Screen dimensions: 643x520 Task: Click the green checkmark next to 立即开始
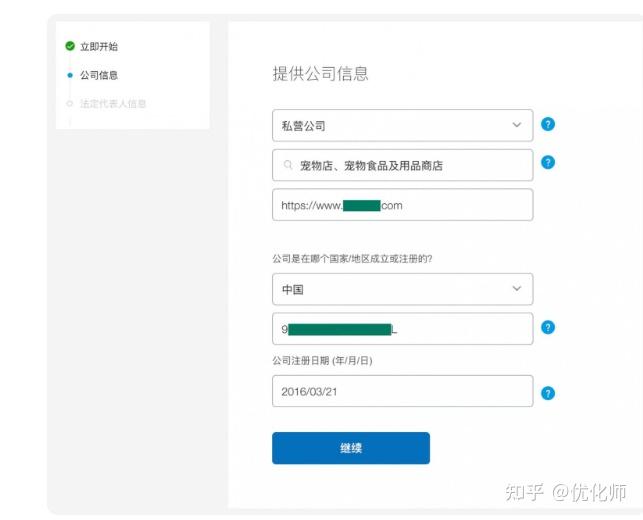pos(69,47)
